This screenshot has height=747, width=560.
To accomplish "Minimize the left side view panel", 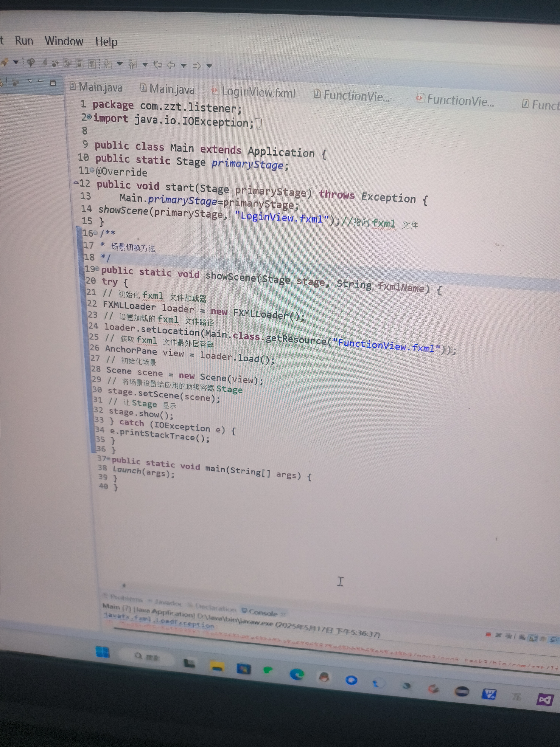I will point(41,81).
